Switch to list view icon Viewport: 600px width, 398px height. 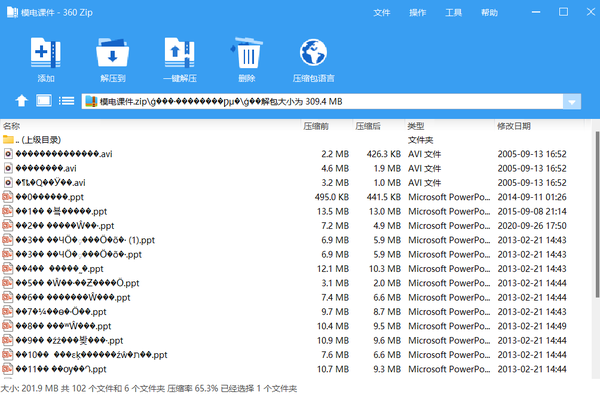click(x=66, y=101)
